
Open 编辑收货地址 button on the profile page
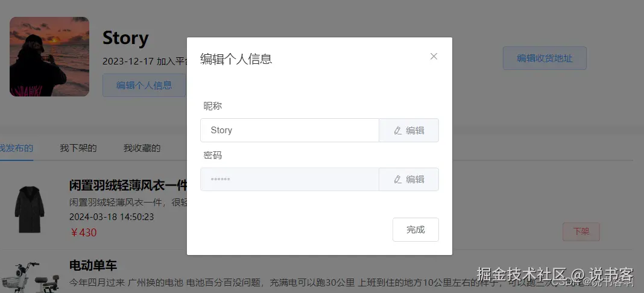[x=545, y=58]
